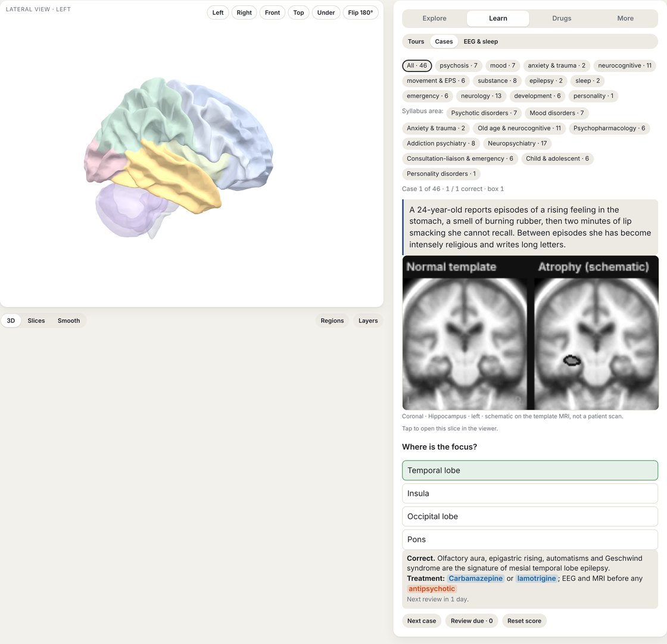Go to the Next case
The image size is (667, 644).
tap(422, 621)
